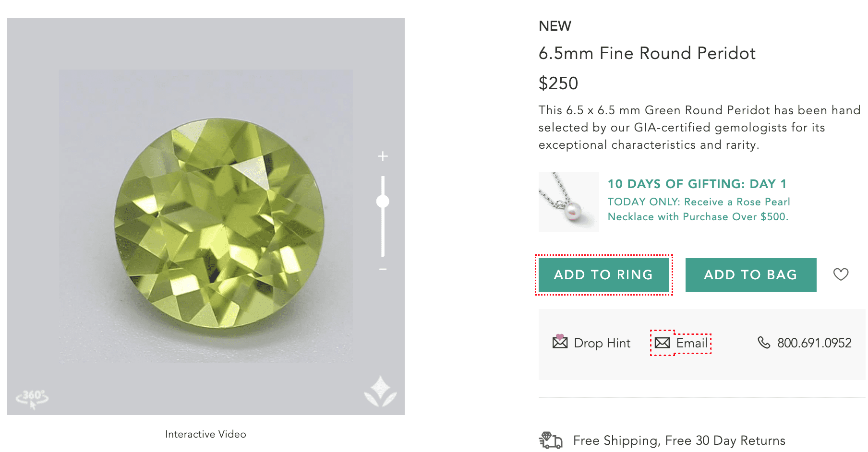Viewport: 868px width, 452px height.
Task: Open the Rose Pearl Necklace thumbnail
Action: (569, 202)
